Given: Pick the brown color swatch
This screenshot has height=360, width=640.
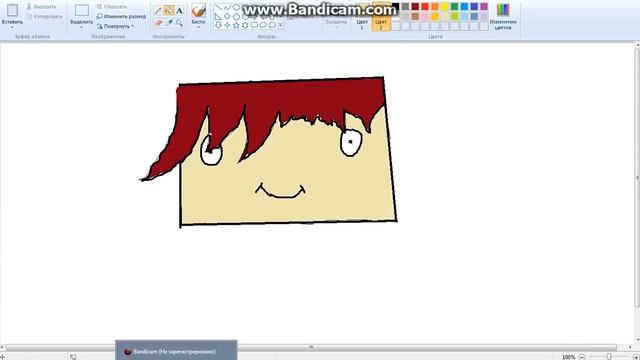Looking at the screenshot, I should point(415,16).
